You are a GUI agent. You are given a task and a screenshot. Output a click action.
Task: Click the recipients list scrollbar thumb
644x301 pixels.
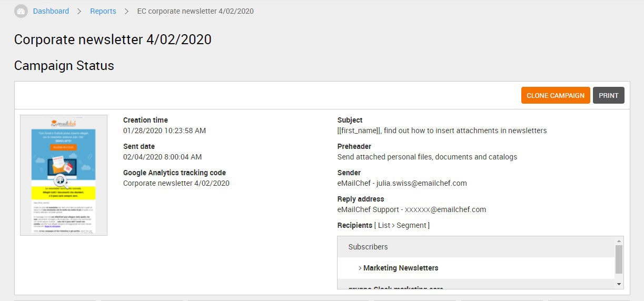click(619, 259)
